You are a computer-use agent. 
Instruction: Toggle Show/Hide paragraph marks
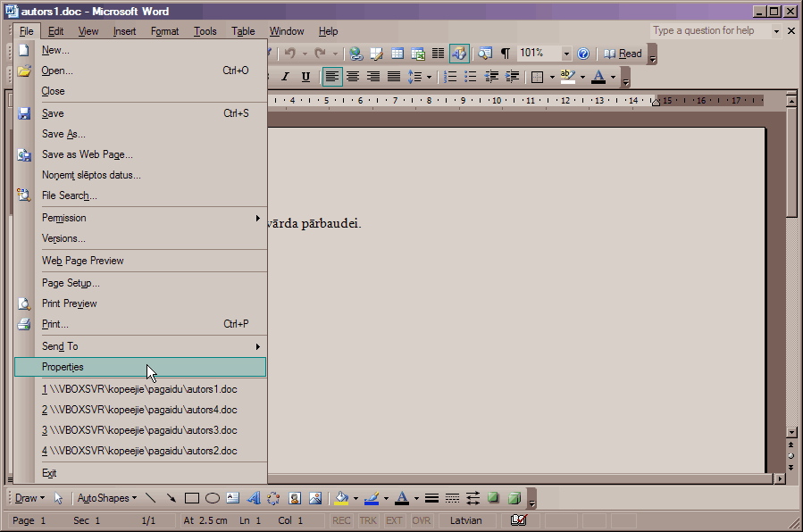506,54
